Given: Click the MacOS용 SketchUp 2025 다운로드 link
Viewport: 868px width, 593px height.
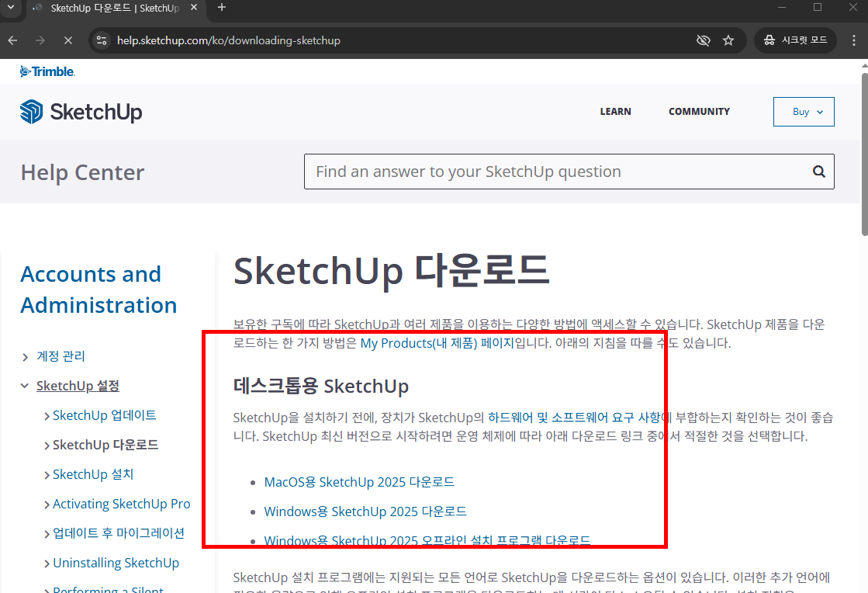Looking at the screenshot, I should (359, 481).
